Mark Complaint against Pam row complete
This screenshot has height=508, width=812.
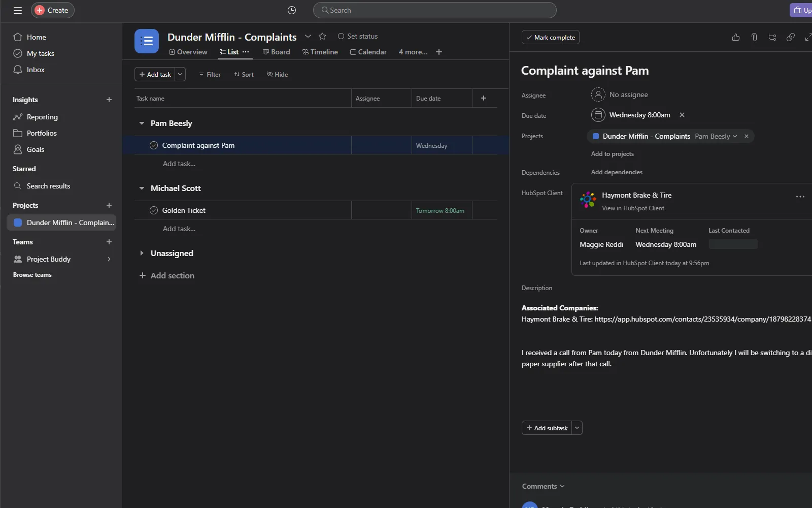tap(154, 145)
